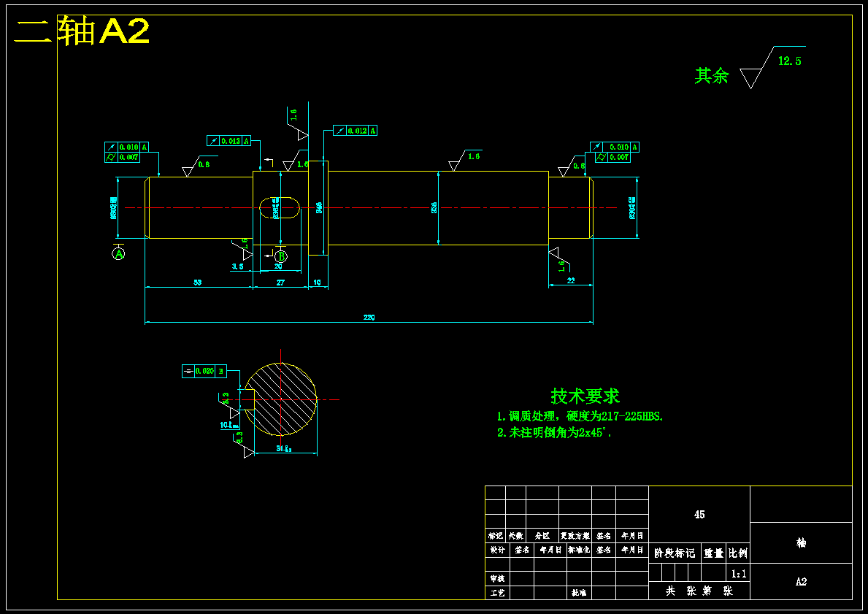Click the '重量' title block cell
The image size is (868, 614).
point(713,553)
